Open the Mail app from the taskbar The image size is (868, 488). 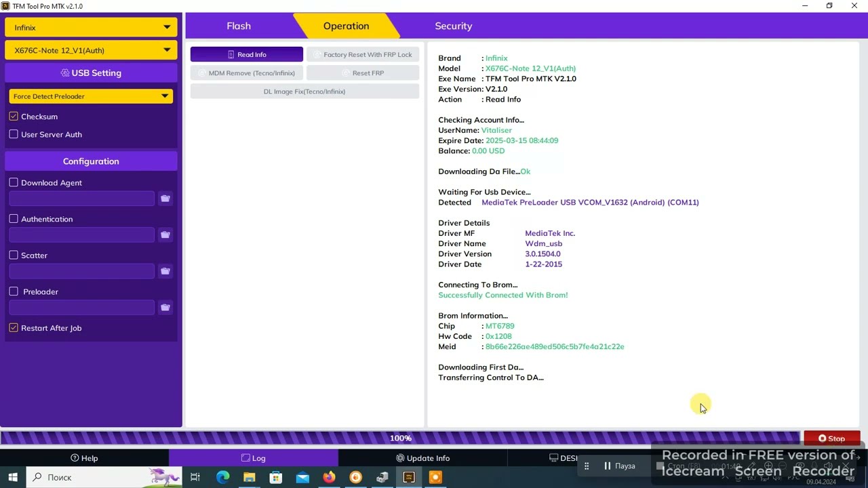(x=302, y=477)
